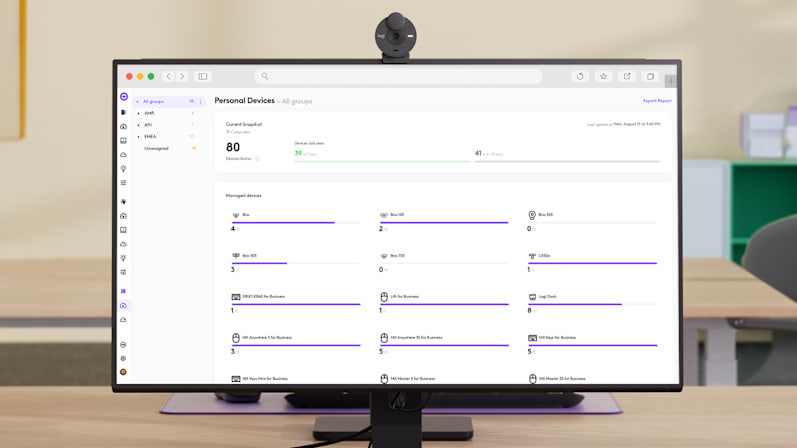The height and width of the screenshot is (448, 797).
Task: Expand the EMEA group
Action: 139,137
